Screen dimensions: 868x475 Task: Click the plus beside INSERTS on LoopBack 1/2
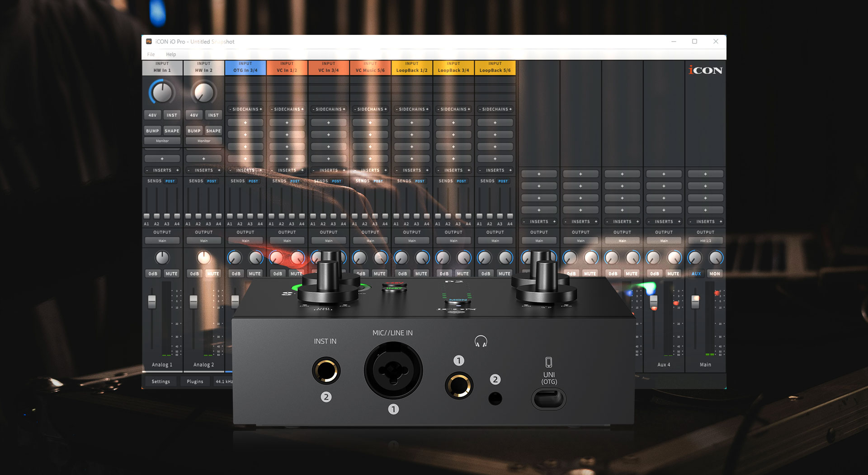coord(427,170)
